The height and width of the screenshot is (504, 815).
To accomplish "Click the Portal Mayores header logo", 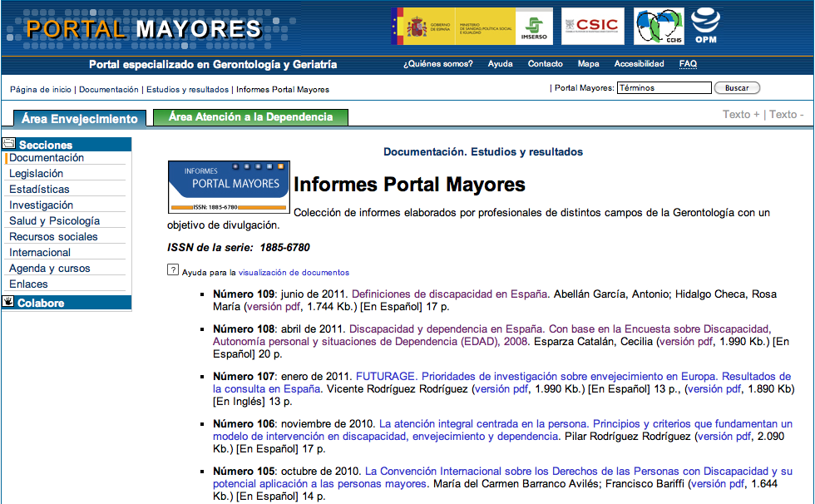I will point(144,28).
